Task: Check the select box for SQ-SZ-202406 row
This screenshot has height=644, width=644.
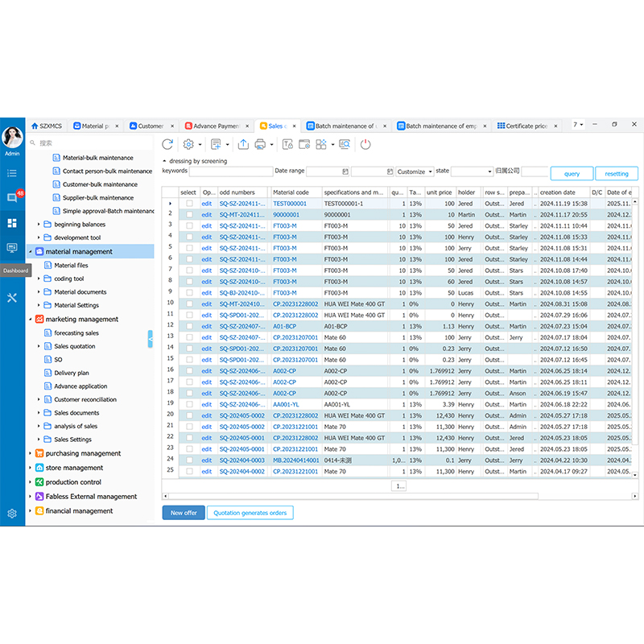Action: coord(188,371)
